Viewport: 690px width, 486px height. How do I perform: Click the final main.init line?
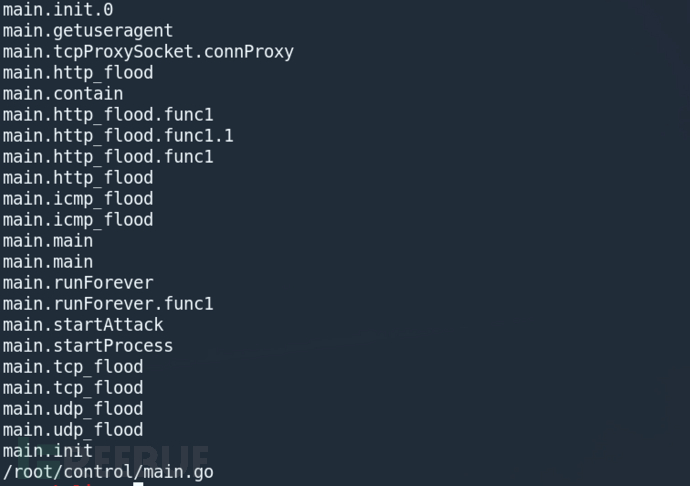click(47, 450)
